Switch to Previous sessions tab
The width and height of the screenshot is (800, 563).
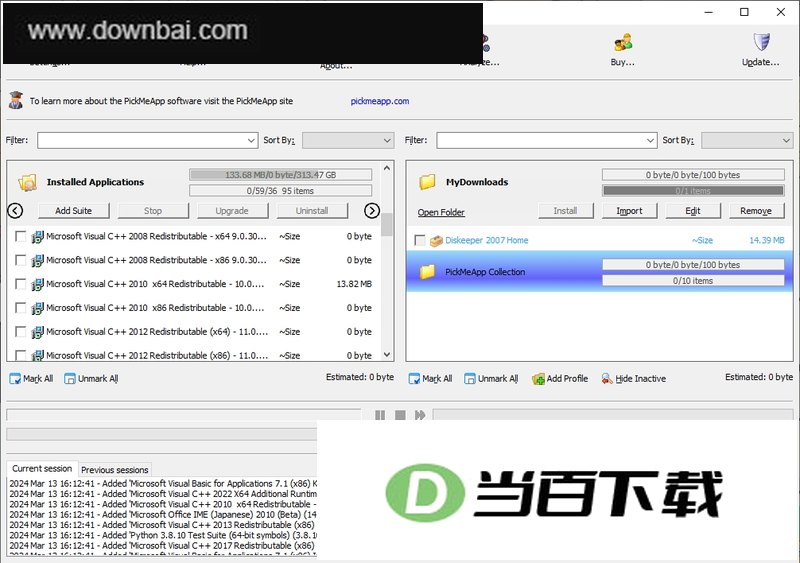click(x=115, y=470)
